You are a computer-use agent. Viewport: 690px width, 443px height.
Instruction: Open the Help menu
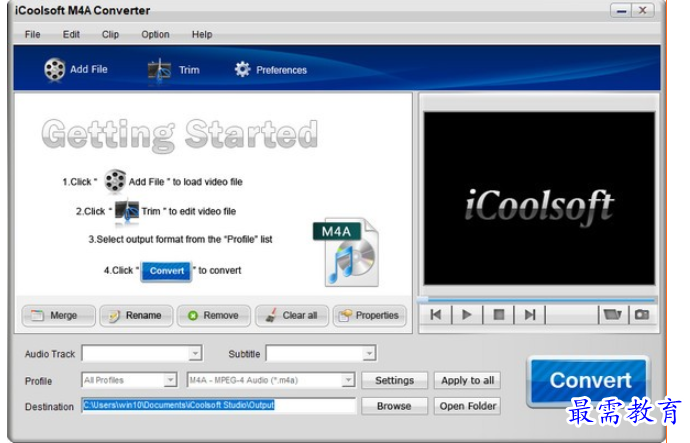[202, 34]
